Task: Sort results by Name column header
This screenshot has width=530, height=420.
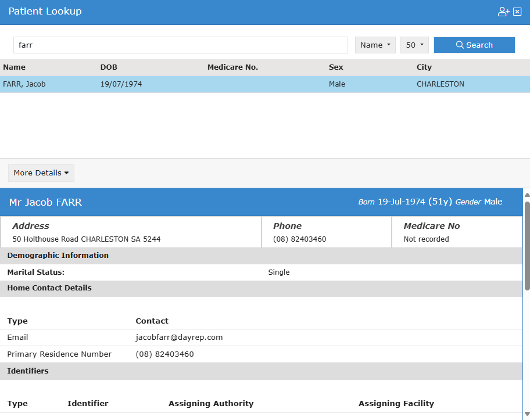Action: [15, 67]
